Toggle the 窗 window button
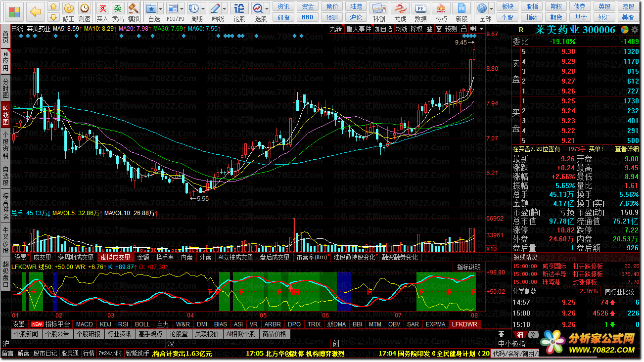This screenshot has width=644, height=362. (x=439, y=29)
